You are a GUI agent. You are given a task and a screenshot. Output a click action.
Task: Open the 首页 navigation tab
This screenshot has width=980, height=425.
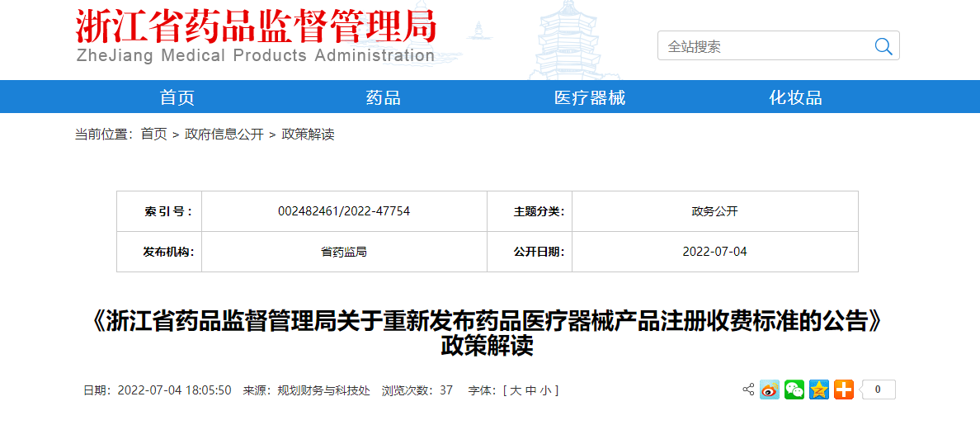coord(177,97)
